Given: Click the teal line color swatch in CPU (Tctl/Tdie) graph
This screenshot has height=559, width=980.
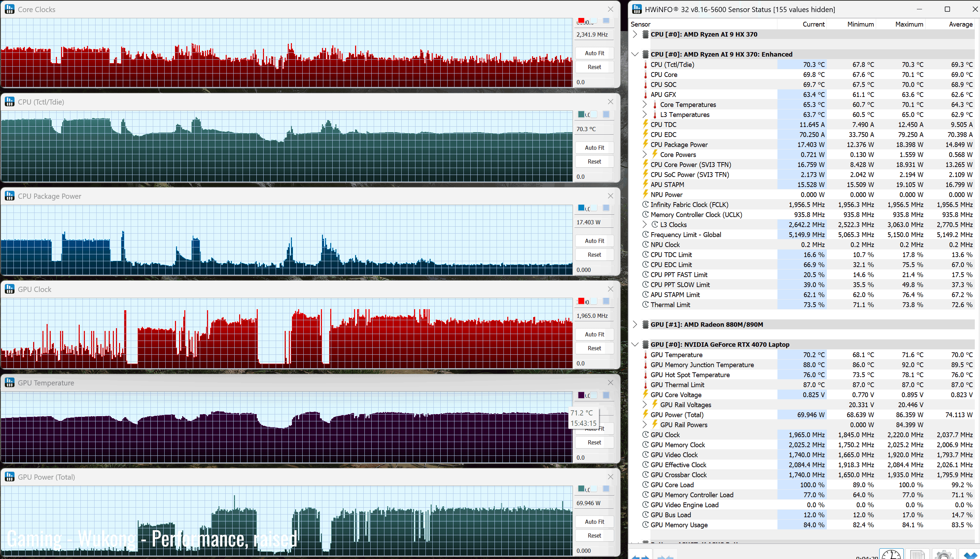Looking at the screenshot, I should tap(581, 114).
